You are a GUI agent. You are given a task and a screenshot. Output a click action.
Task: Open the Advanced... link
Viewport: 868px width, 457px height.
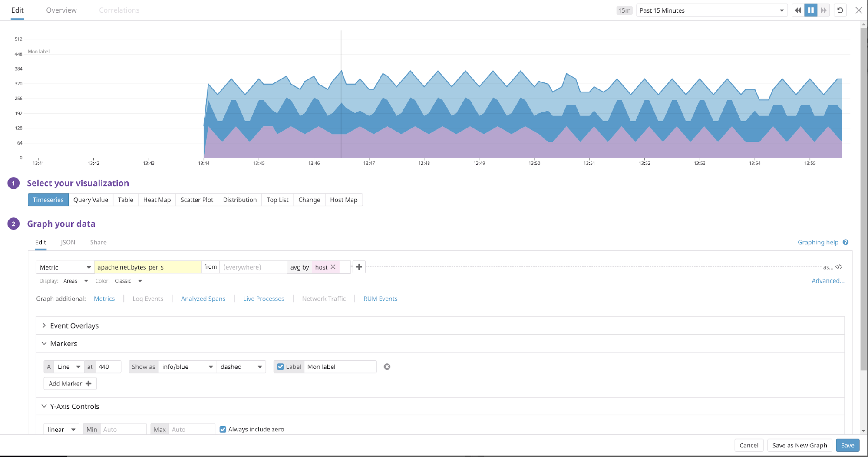point(828,281)
